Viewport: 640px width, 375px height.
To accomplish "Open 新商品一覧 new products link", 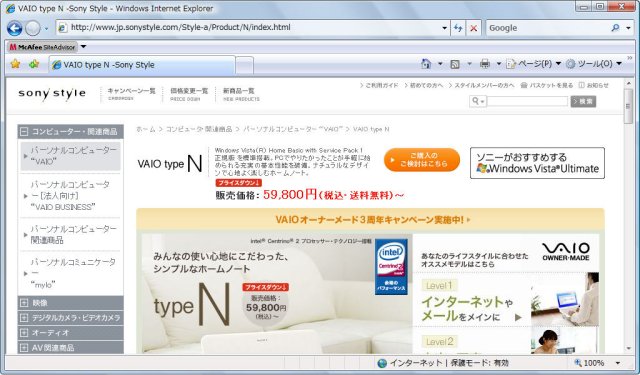I will tap(241, 93).
